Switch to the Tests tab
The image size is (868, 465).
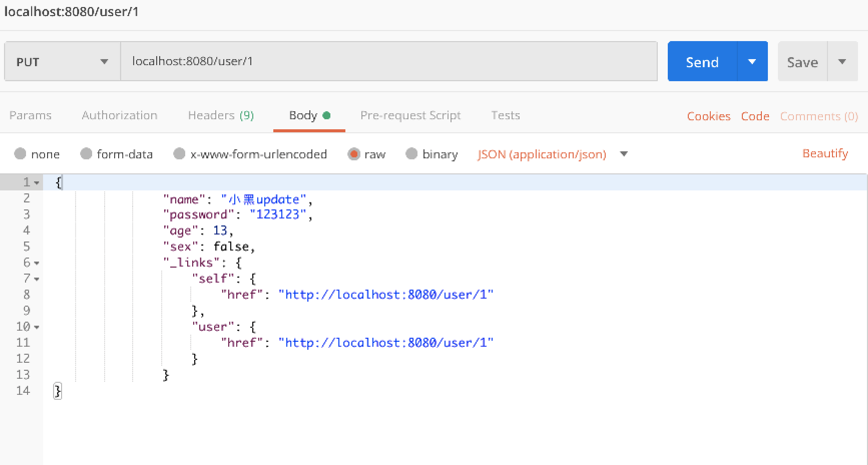pos(506,115)
